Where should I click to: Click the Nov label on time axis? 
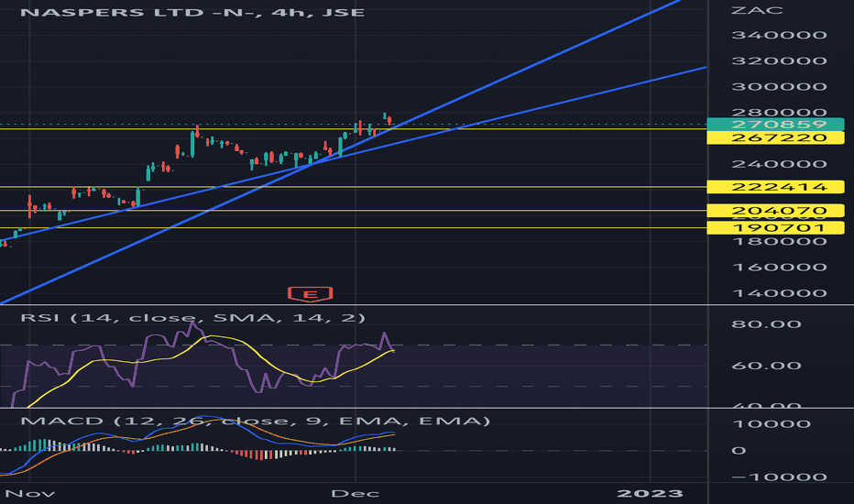pos(29,494)
